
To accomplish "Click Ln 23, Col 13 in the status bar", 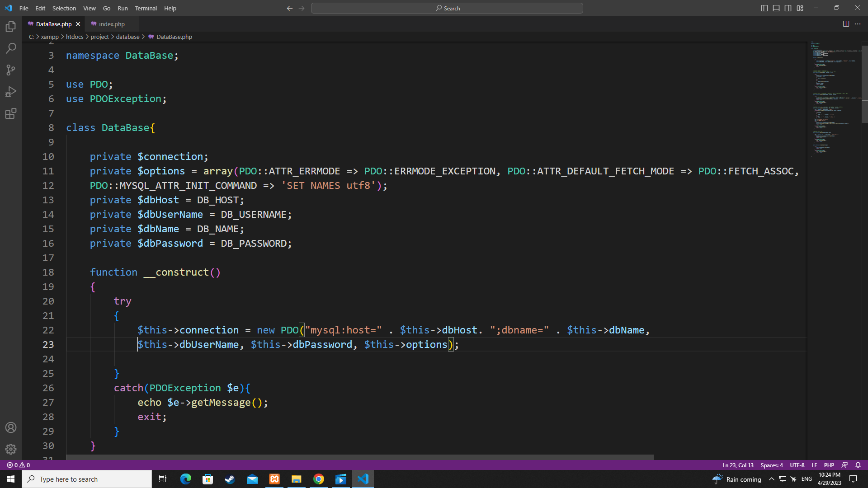I will tap(738, 465).
